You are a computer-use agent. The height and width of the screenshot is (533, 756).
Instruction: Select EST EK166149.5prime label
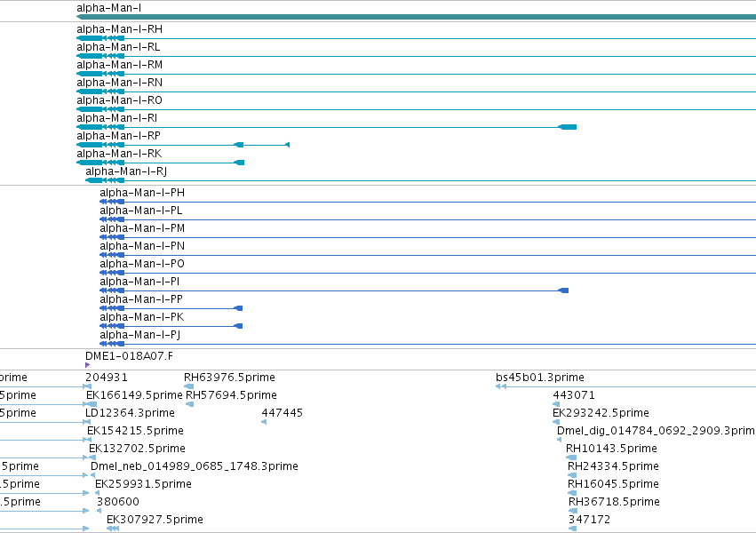point(134,395)
